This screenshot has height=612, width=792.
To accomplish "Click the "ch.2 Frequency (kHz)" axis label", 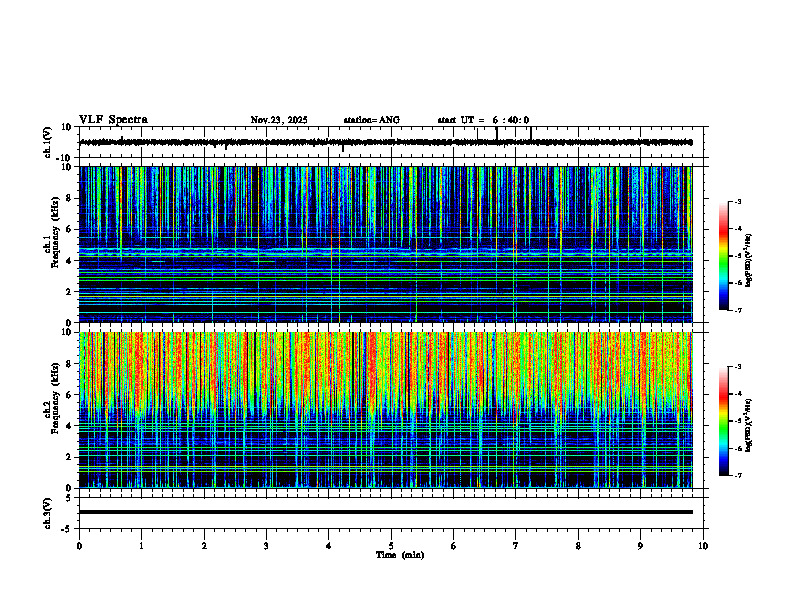I will pyautogui.click(x=52, y=398).
